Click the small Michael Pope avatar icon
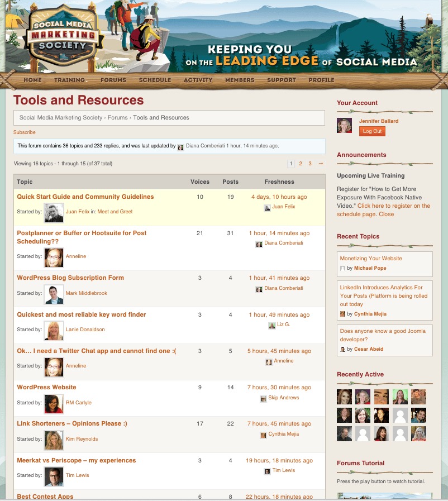The image size is (448, 501). [342, 269]
